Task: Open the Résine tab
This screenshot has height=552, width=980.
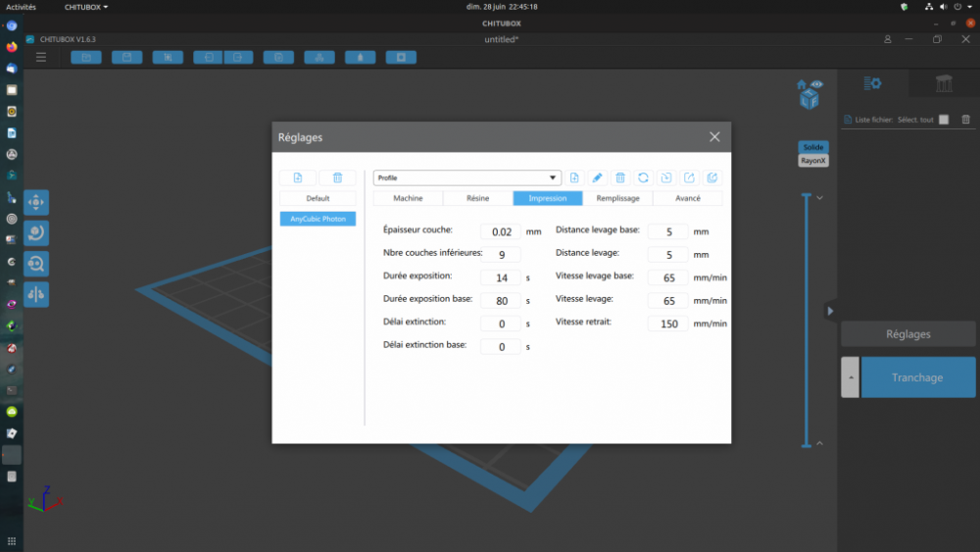Action: point(478,198)
